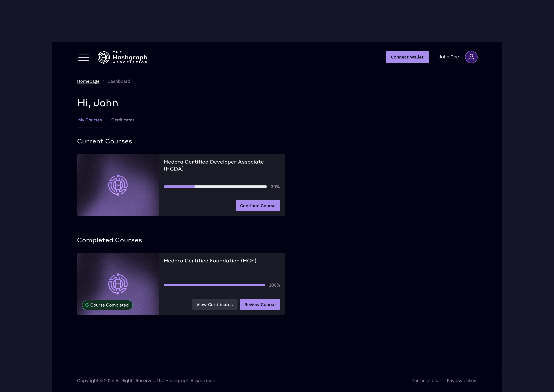Screen dimensions: 554x392
Task: Click the John Doe username
Action: pos(449,57)
